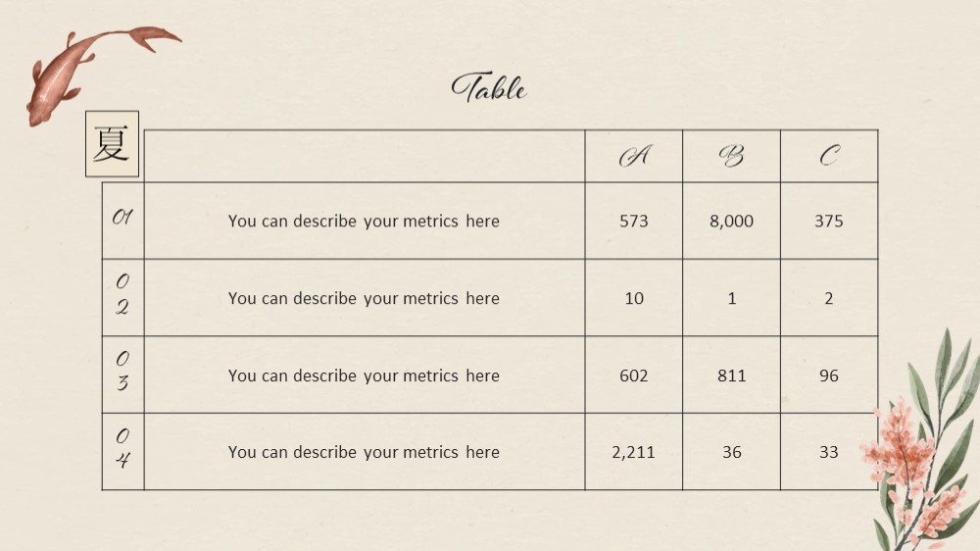
Task: Select row number 01 cell
Action: pyautogui.click(x=123, y=221)
